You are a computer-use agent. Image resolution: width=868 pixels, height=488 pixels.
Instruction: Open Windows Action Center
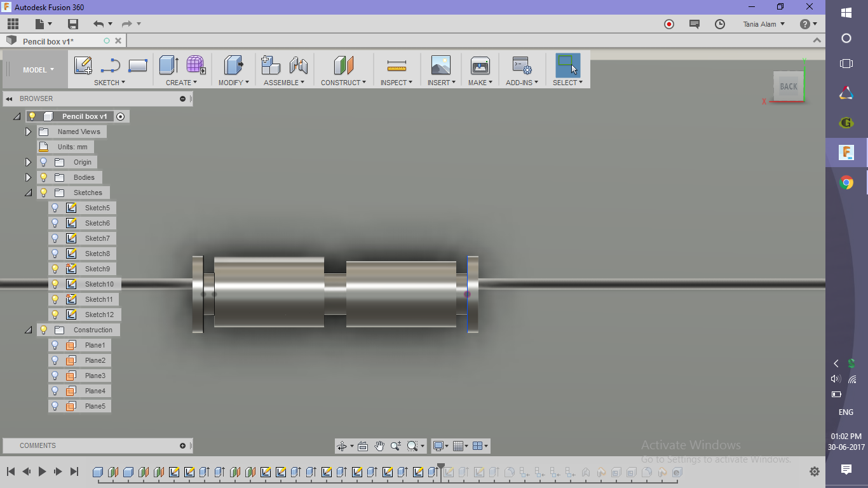[846, 470]
